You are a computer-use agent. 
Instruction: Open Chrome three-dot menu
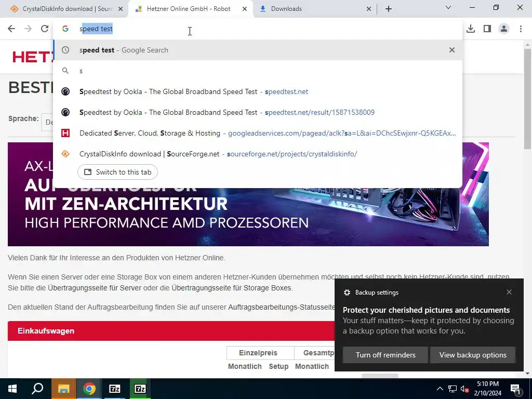521,29
